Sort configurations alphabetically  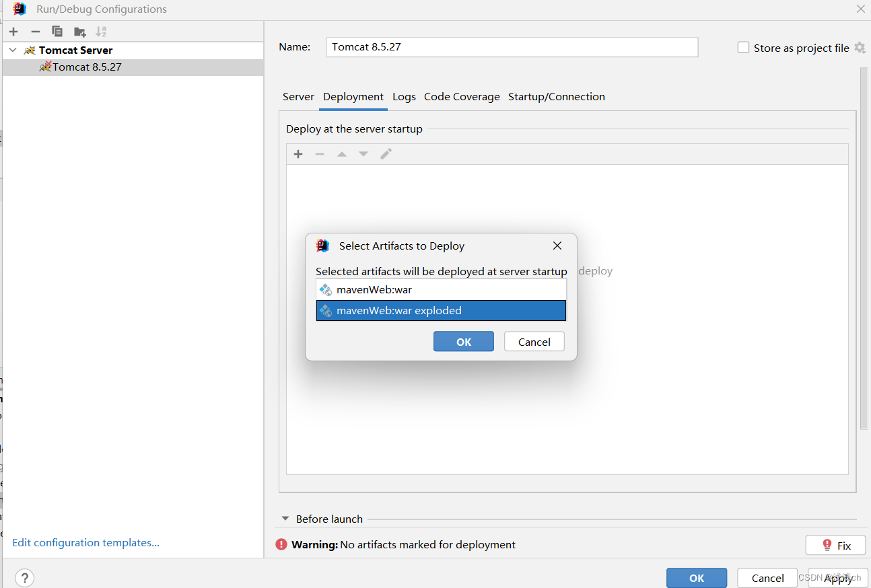point(101,32)
